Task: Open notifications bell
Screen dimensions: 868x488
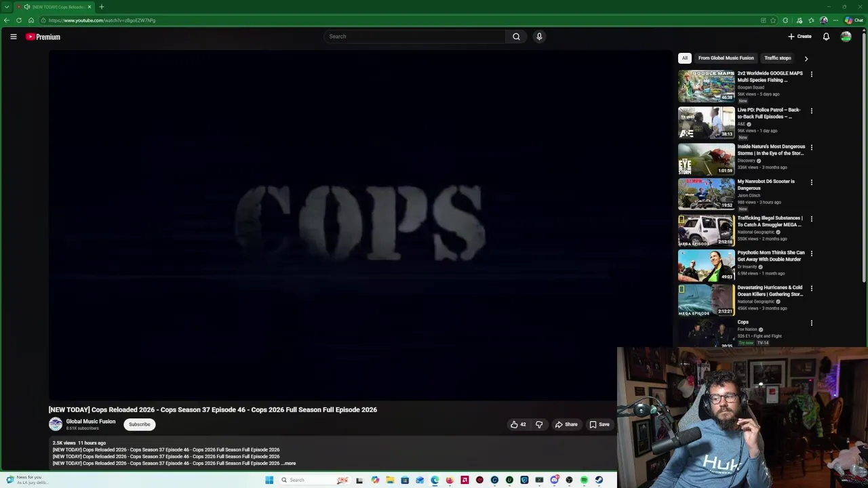Action: (x=826, y=37)
